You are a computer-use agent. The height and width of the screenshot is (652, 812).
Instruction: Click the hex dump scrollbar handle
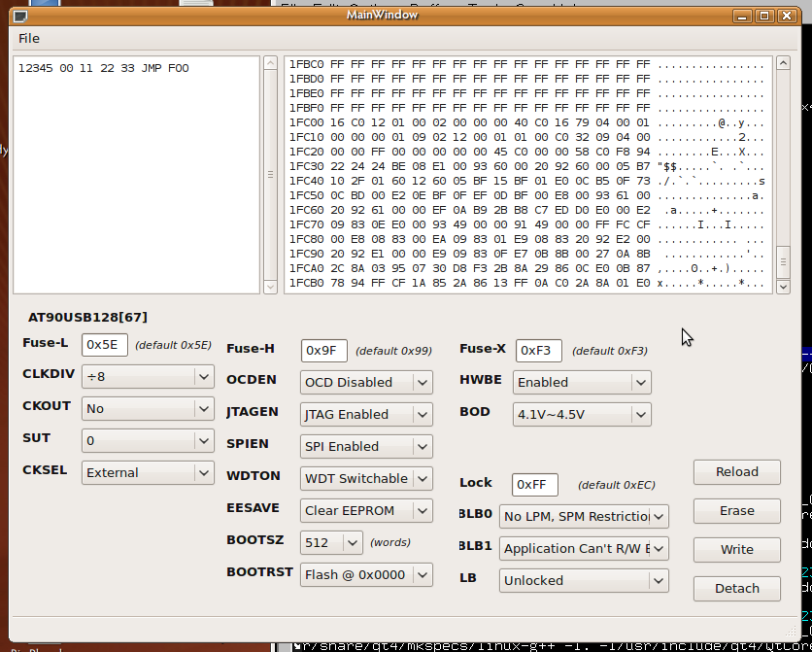[x=783, y=261]
